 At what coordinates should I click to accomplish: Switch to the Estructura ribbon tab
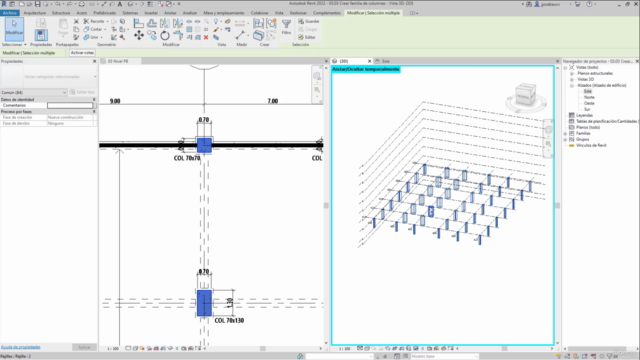61,13
